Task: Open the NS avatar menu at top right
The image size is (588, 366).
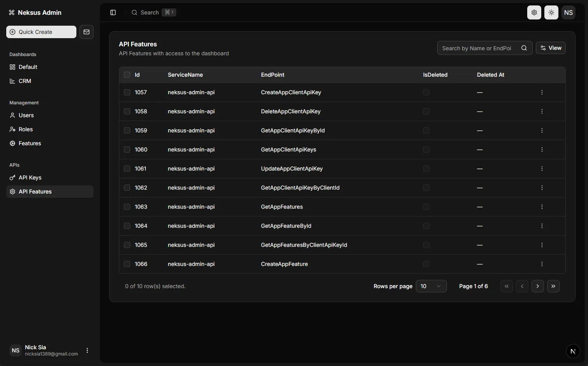Action: tap(569, 12)
